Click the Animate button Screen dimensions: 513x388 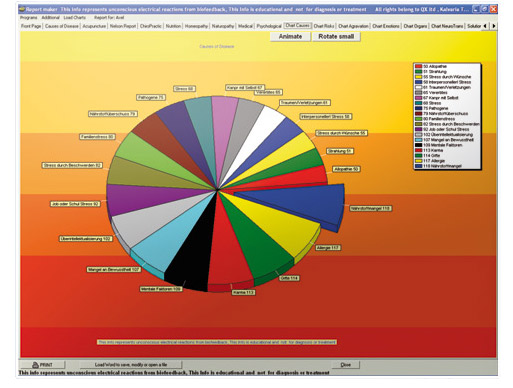pyautogui.click(x=290, y=37)
